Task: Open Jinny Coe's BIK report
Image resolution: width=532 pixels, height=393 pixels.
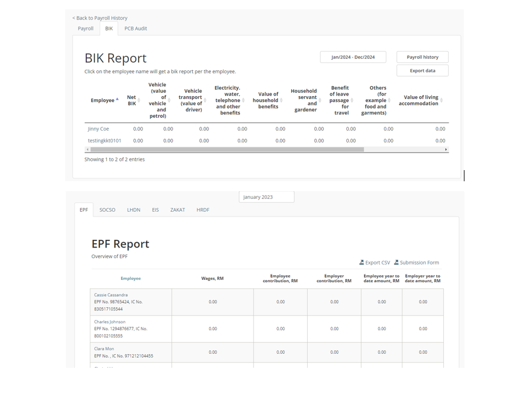Action: [x=99, y=128]
